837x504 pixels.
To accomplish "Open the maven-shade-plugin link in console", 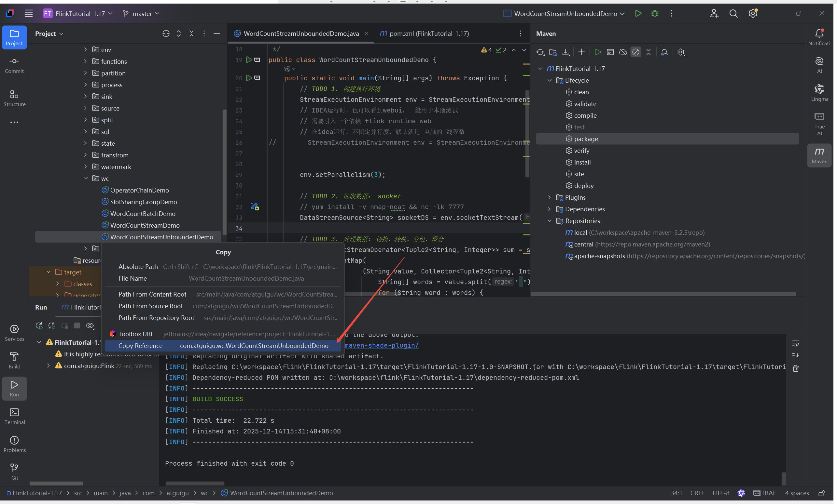I will point(382,346).
